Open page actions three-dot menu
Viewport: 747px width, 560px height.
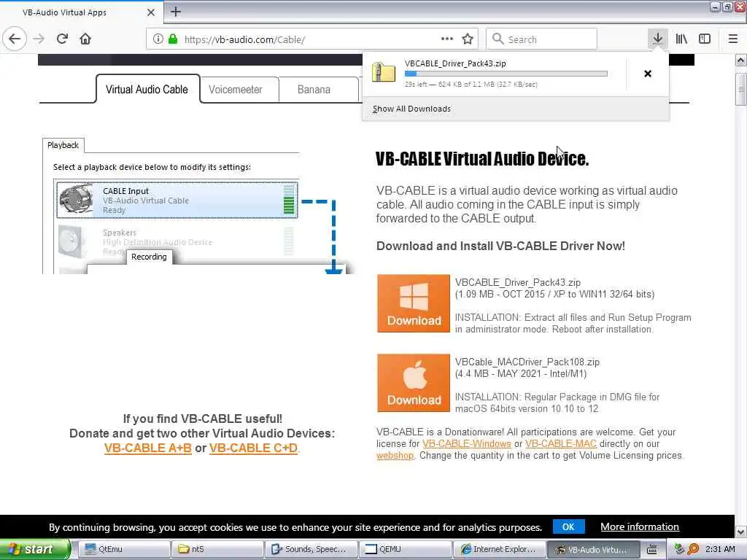(447, 39)
